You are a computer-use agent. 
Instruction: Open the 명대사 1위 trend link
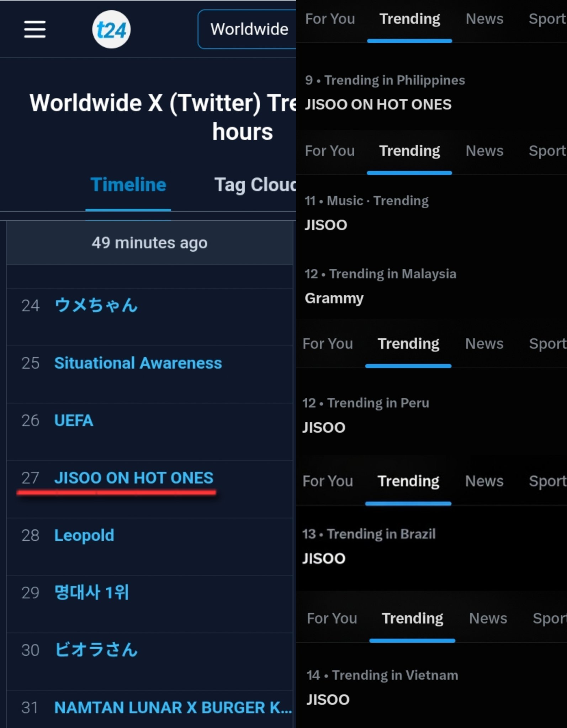pyautogui.click(x=92, y=593)
